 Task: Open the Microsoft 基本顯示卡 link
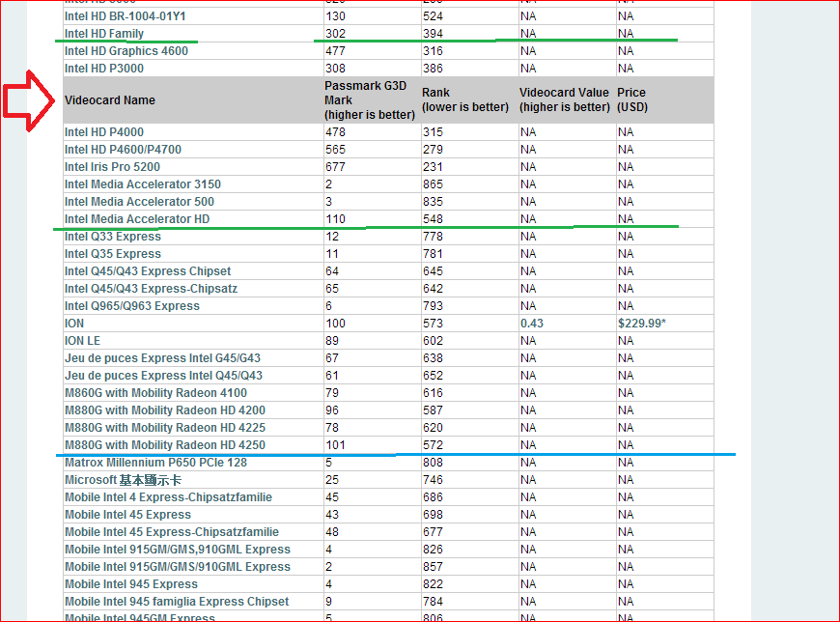tap(123, 479)
